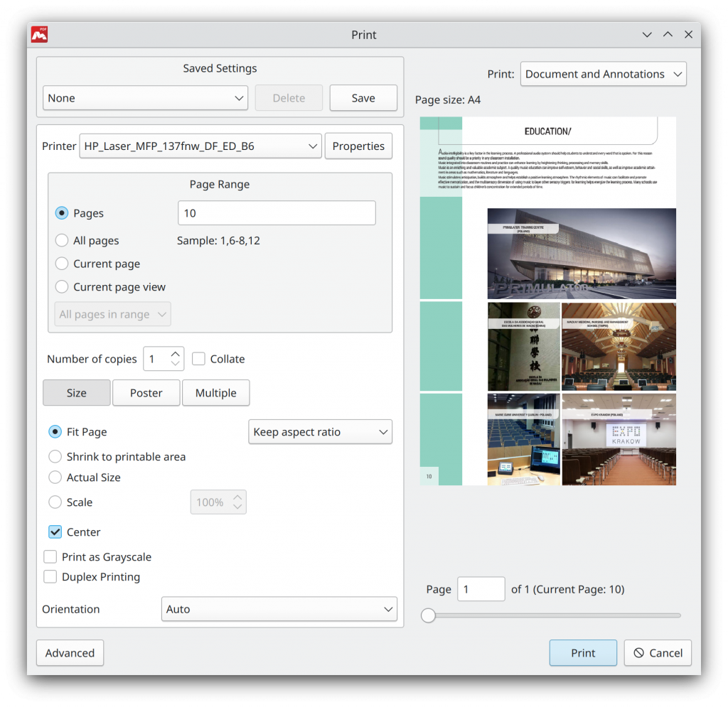Open the Keep aspect ratio dropdown

click(x=320, y=431)
